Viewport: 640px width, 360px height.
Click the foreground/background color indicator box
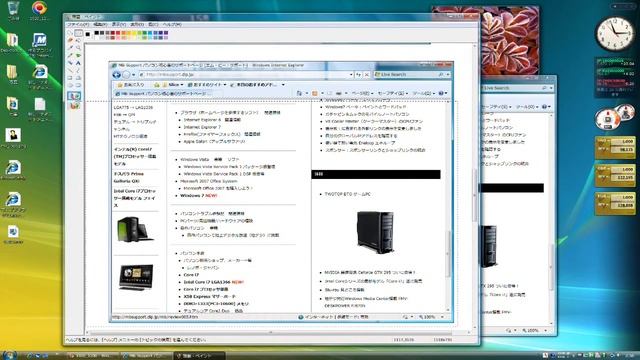point(88,35)
